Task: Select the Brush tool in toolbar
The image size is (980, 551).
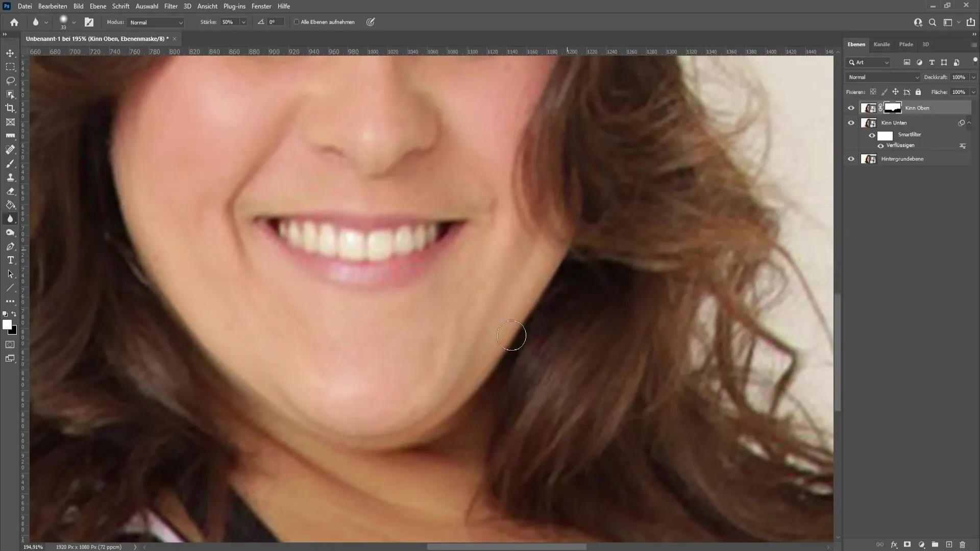Action: tap(10, 163)
